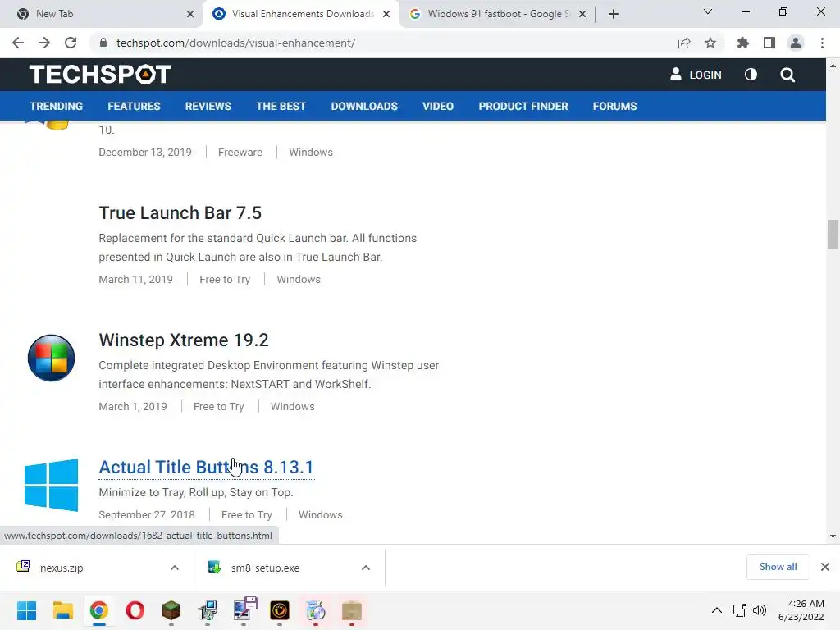Open True Launch Bar 7.5 link
The image size is (840, 630).
coord(180,212)
